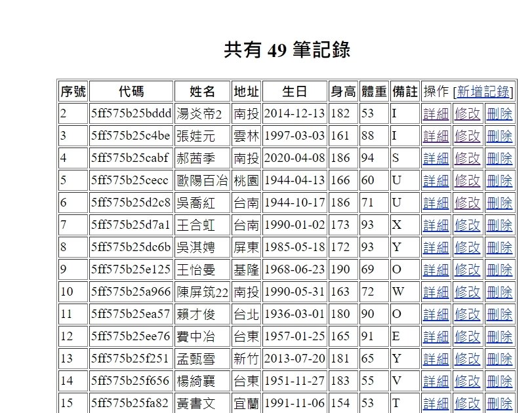Click the 生日 column header

click(295, 91)
